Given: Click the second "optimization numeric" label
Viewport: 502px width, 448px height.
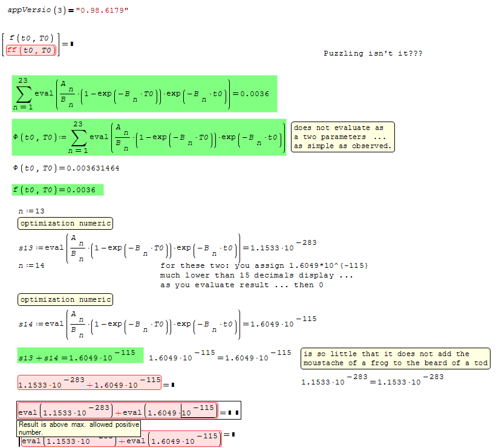Looking at the screenshot, I should (x=65, y=299).
